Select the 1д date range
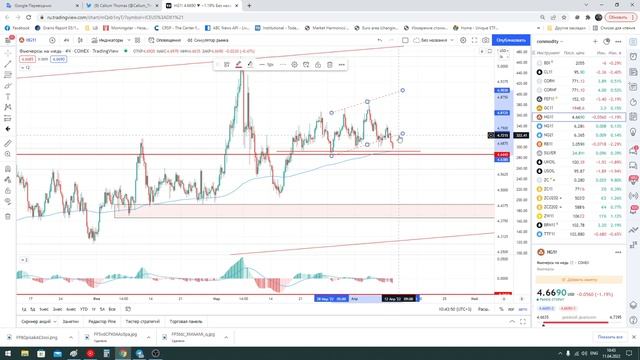The height and width of the screenshot is (360, 640). coord(24,309)
